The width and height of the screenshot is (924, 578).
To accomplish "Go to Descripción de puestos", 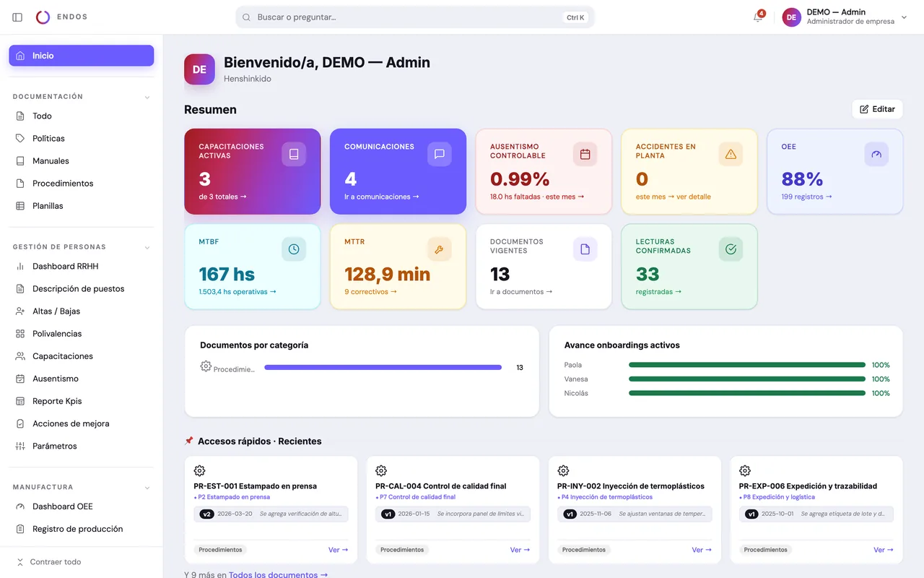I will [x=82, y=288].
